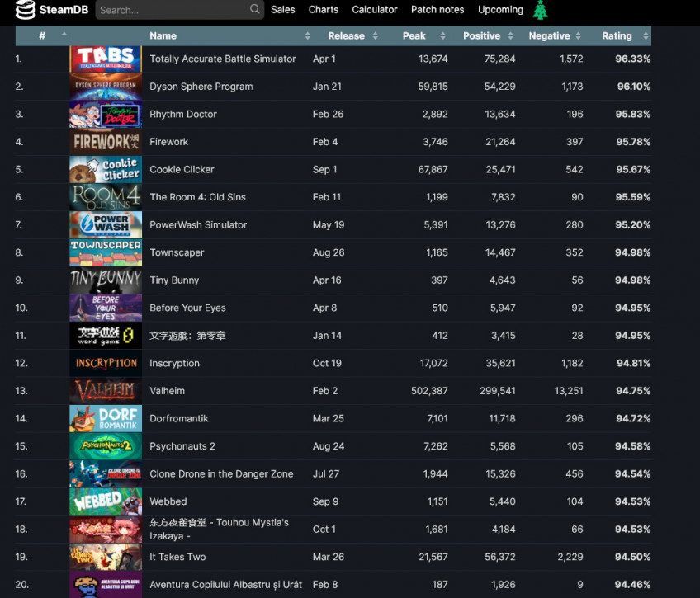Open the Firework name link
The height and width of the screenshot is (598, 700).
pyautogui.click(x=168, y=142)
